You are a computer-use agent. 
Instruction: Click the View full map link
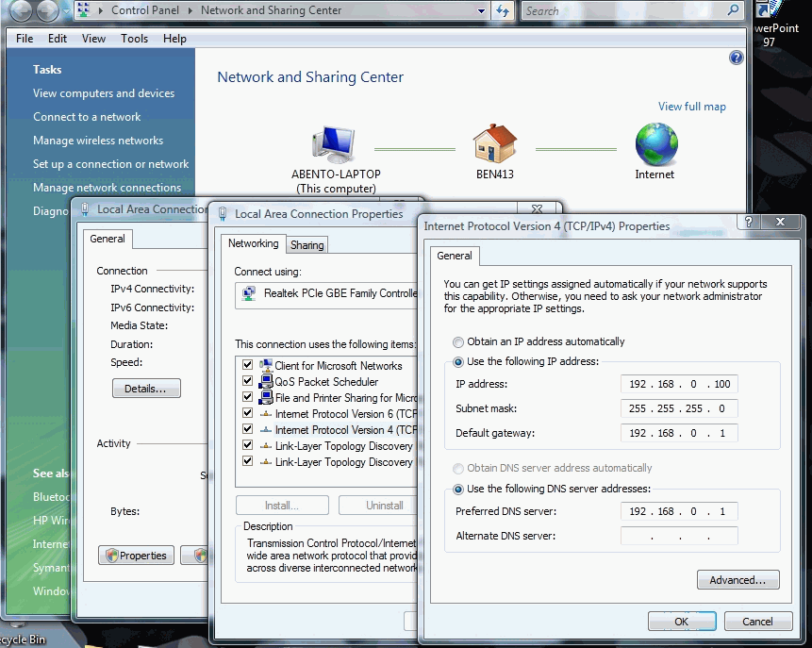click(x=692, y=107)
